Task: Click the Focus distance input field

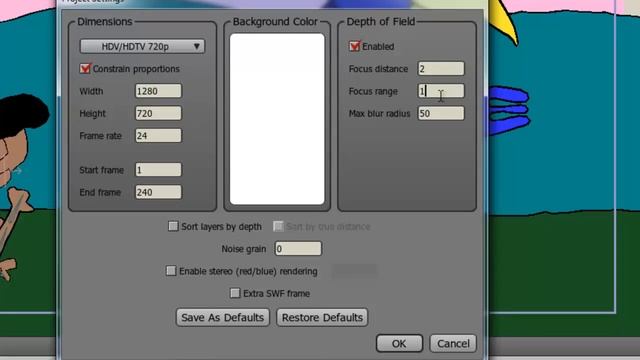Action: coord(441,69)
